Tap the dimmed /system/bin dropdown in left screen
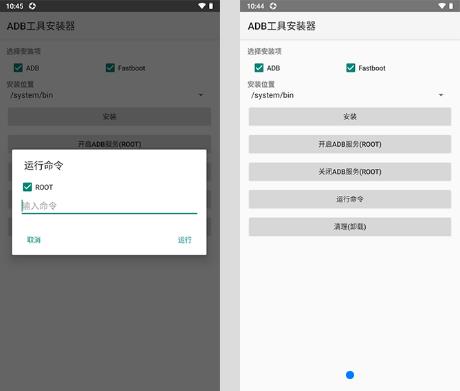This screenshot has width=460, height=391. pyautogui.click(x=109, y=95)
